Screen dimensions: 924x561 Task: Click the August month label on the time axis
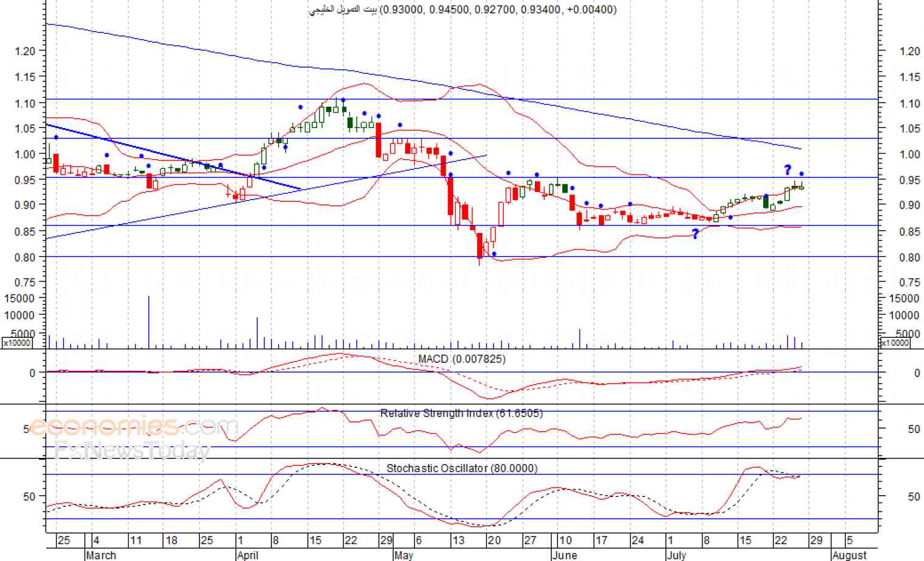(849, 555)
